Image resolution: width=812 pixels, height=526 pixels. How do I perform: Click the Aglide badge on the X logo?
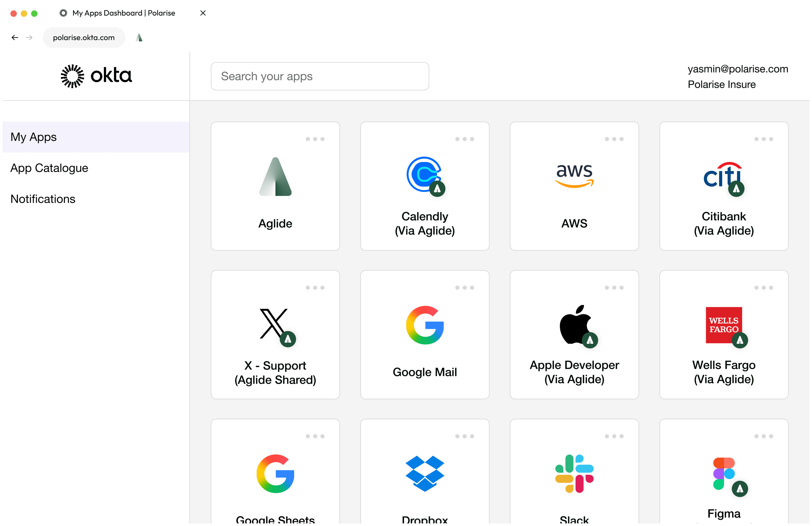point(288,339)
